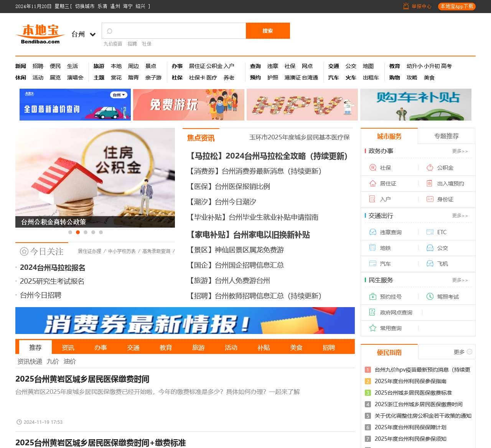491x448 pixels.
Task: Click the 违章查询 icon under 交通出行
Action: coord(372,232)
